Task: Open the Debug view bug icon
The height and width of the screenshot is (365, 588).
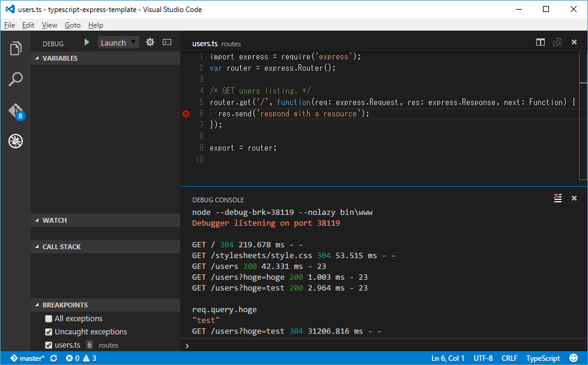Action: (x=16, y=141)
